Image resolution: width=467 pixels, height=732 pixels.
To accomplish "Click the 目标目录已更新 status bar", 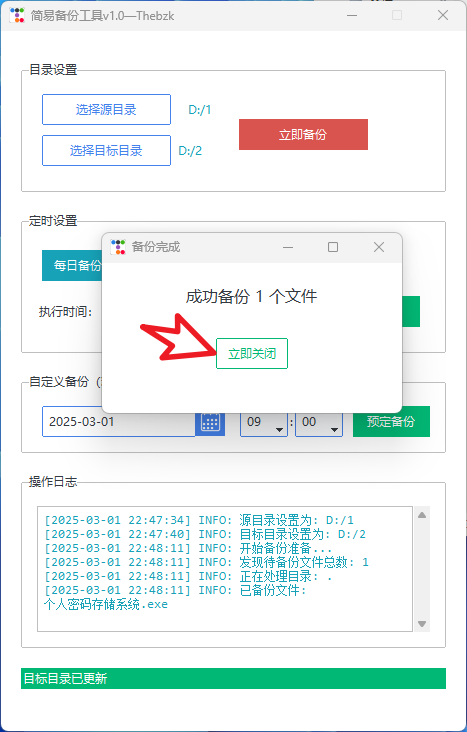I will pyautogui.click(x=234, y=678).
